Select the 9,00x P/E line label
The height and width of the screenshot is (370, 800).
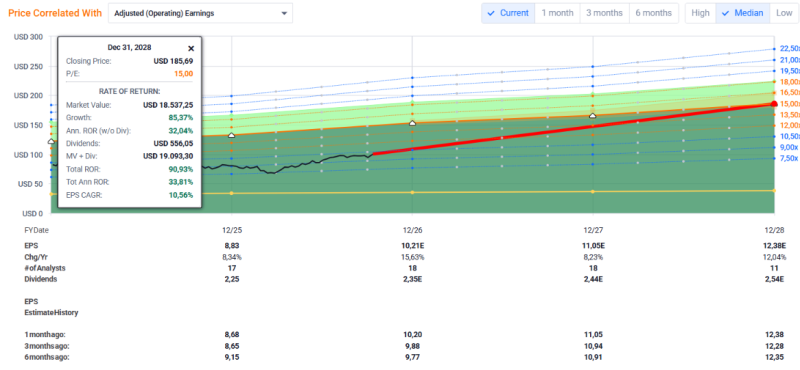[789, 147]
